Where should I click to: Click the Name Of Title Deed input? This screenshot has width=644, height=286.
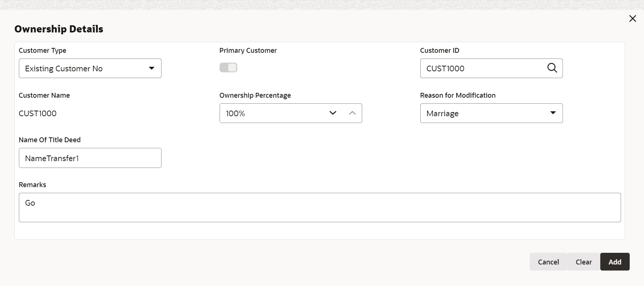(90, 158)
